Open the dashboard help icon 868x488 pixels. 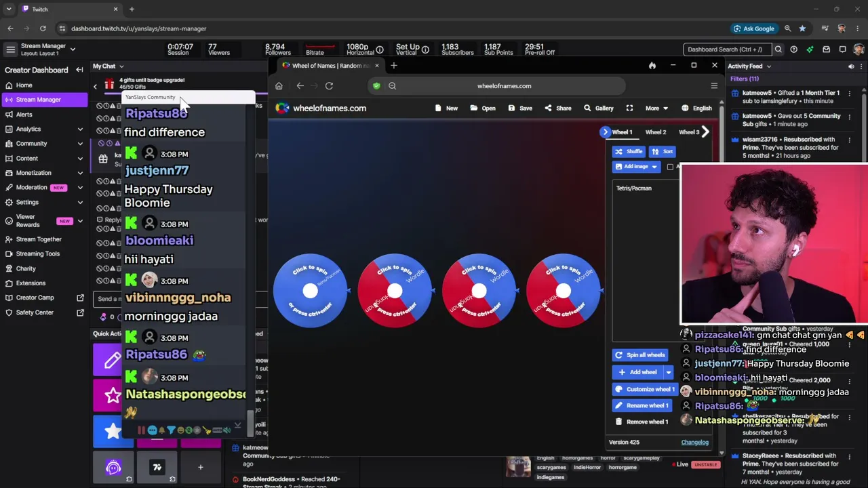tap(793, 49)
